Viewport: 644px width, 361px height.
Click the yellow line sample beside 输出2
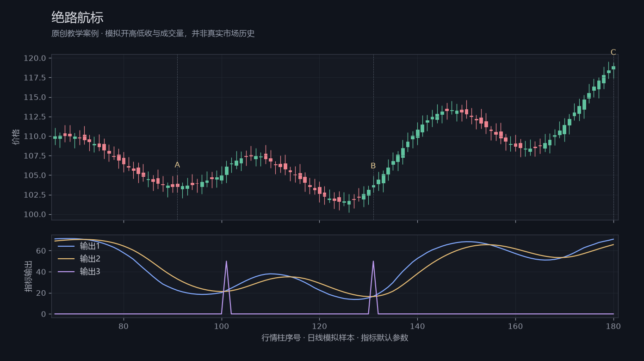(x=66, y=259)
